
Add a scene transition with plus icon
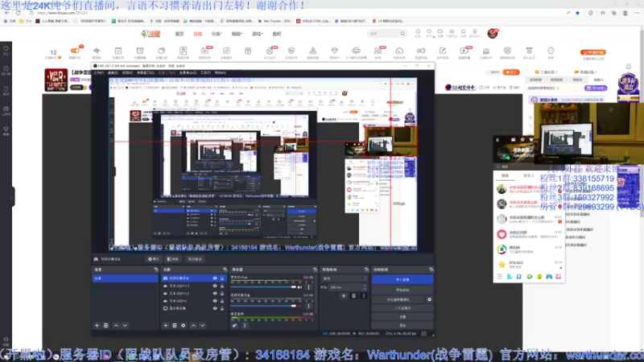[x=344, y=295]
